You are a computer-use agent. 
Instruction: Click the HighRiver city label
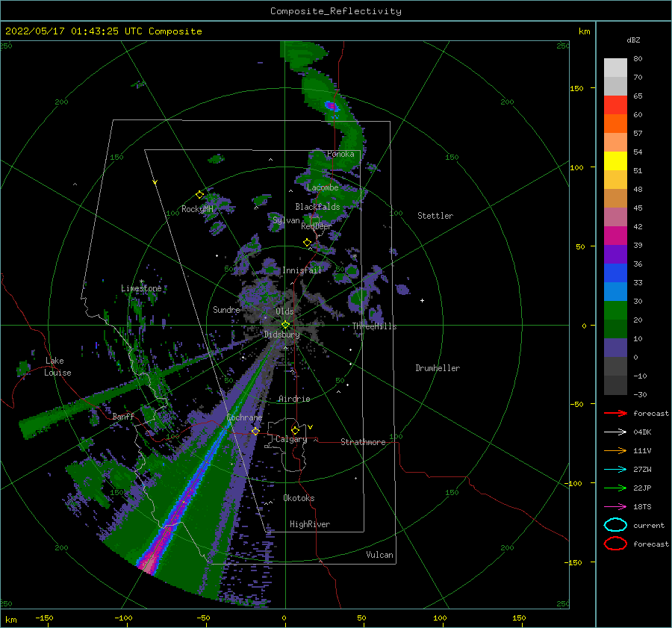310,524
